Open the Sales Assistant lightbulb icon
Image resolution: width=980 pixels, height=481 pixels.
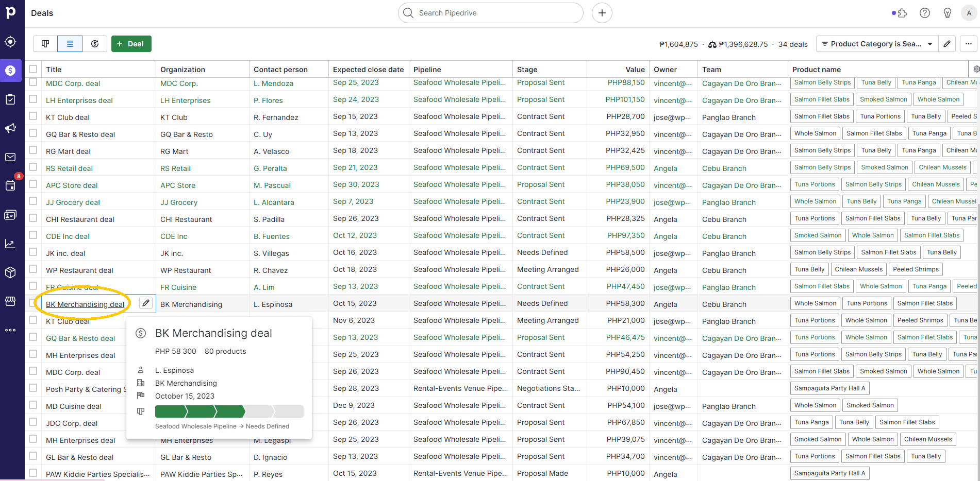point(948,13)
